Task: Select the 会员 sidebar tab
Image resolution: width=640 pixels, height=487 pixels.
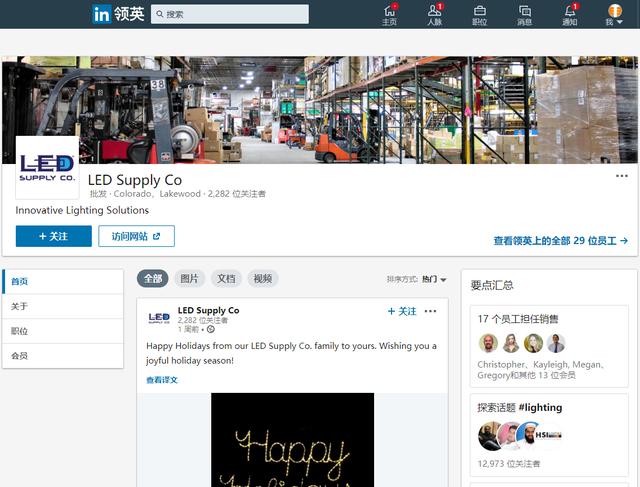Action: point(63,356)
